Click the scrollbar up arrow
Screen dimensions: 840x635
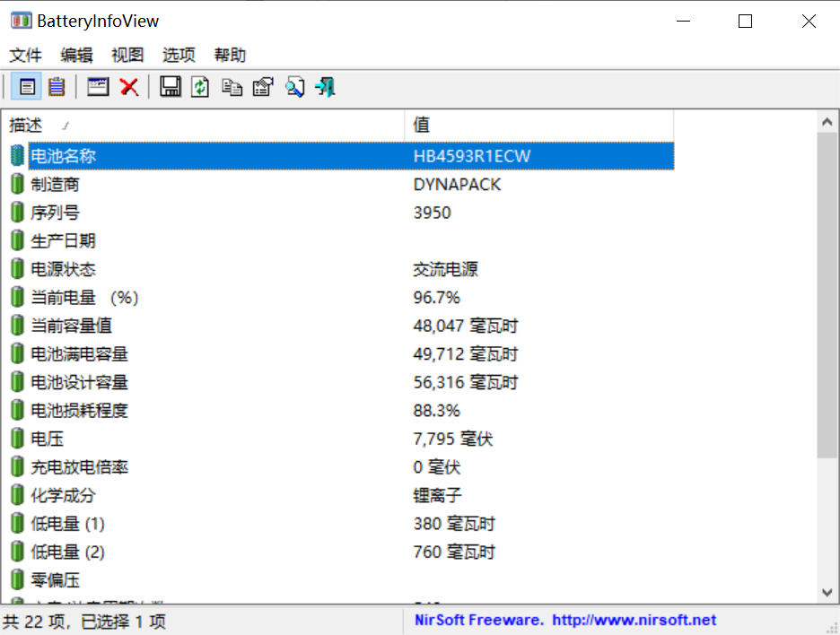point(827,122)
